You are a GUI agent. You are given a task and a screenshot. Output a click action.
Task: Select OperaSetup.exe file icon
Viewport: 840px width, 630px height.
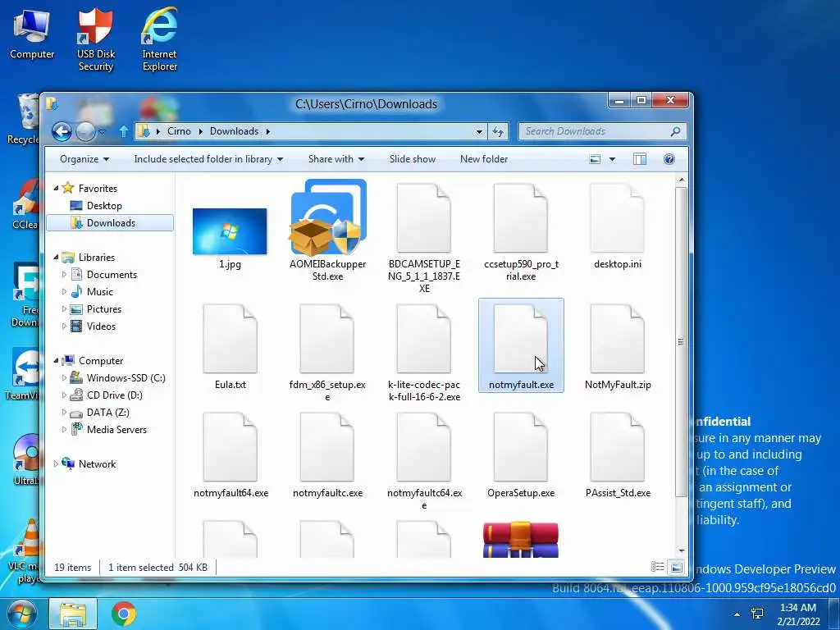click(521, 447)
